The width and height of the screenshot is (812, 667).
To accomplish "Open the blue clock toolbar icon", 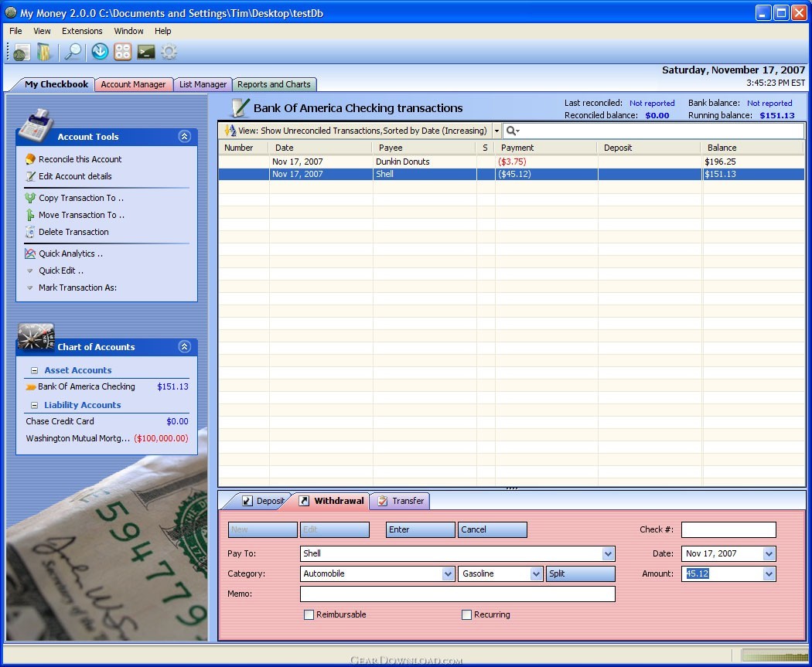I will [100, 52].
